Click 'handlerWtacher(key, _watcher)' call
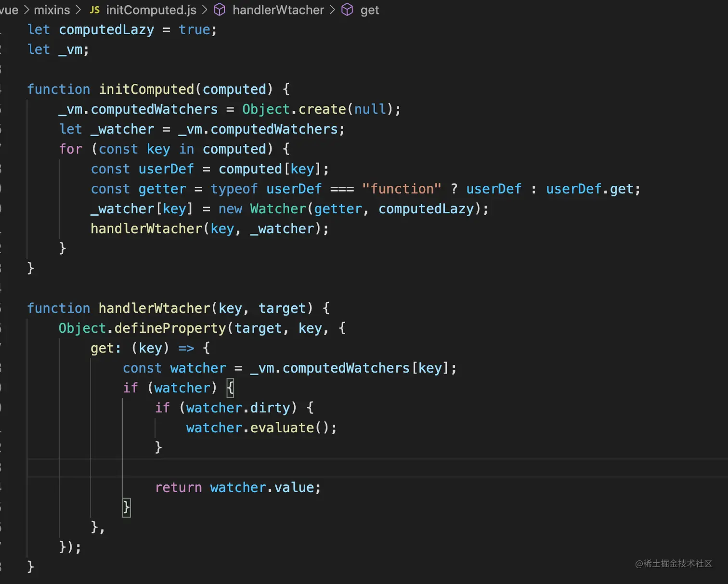This screenshot has width=728, height=584. pos(206,229)
